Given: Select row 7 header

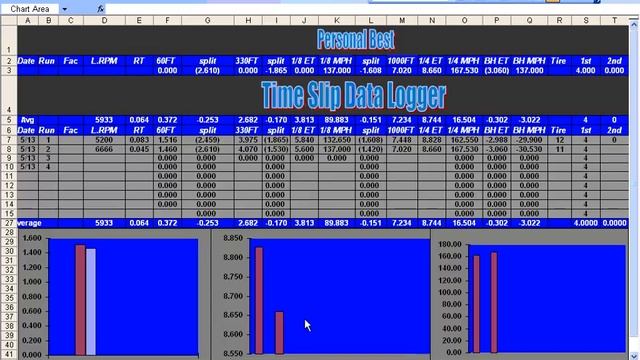Looking at the screenshot, I should (9, 140).
